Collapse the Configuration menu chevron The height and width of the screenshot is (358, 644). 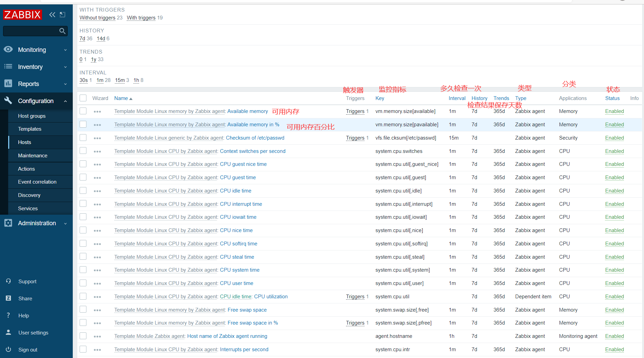point(65,101)
